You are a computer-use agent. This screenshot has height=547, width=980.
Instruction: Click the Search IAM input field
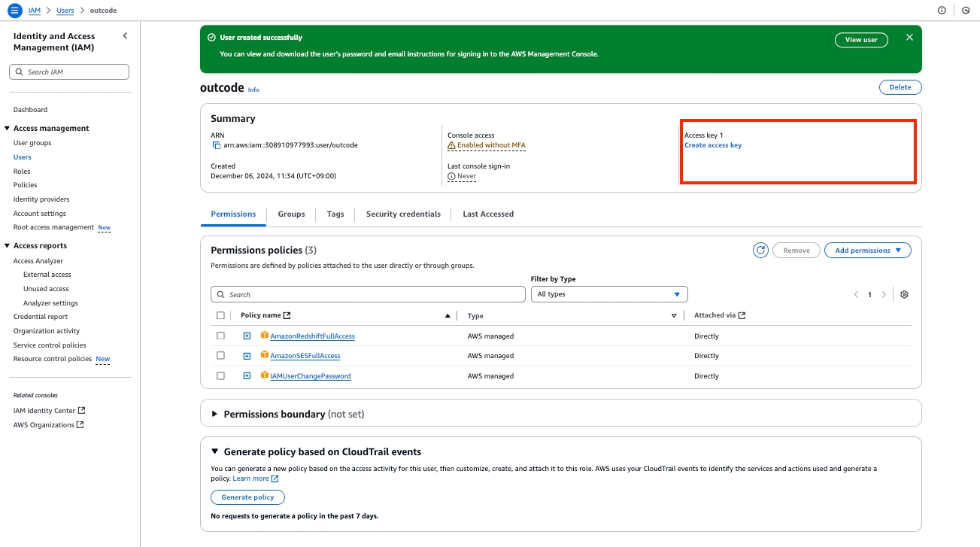[x=69, y=72]
